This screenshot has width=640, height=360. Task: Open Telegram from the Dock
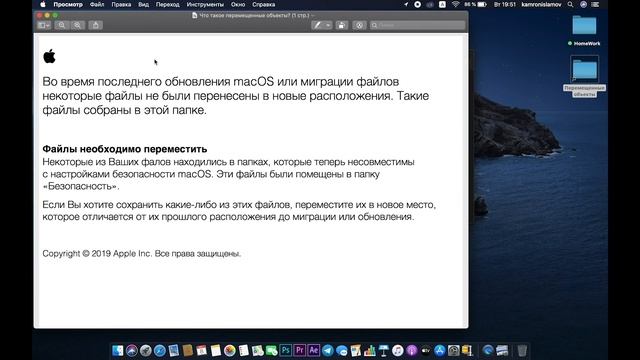328,351
